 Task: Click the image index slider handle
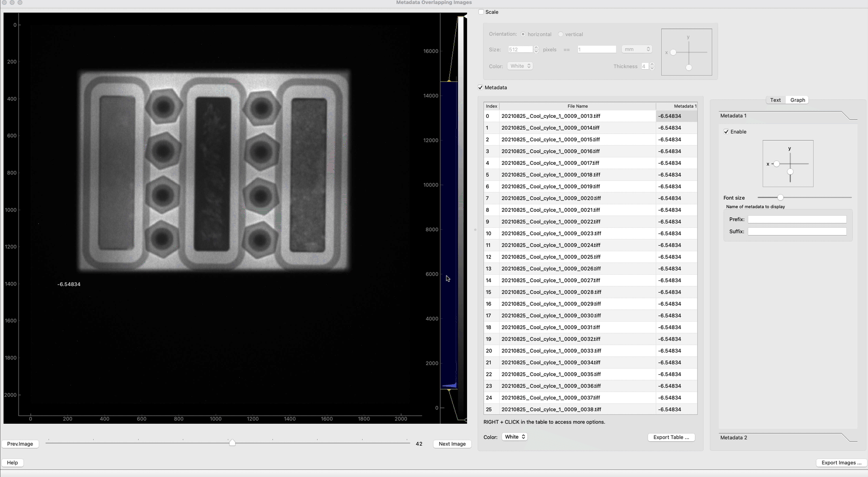tap(232, 443)
